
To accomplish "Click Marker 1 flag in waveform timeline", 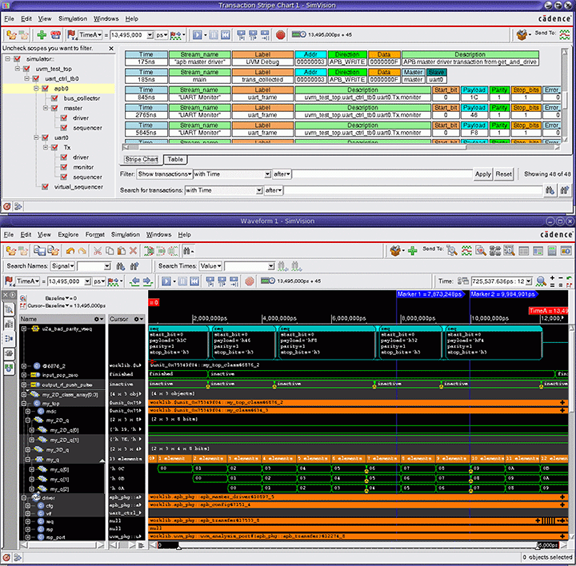I will click(x=431, y=294).
